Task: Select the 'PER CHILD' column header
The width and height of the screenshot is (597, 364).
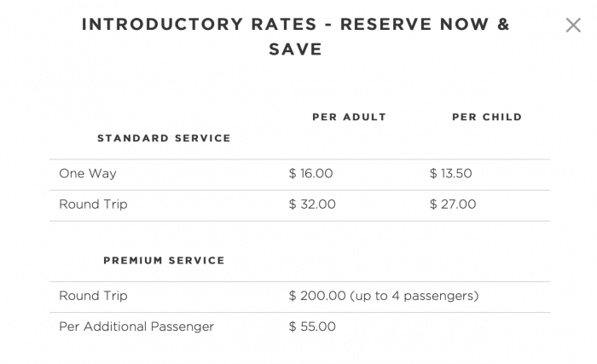Action: [x=487, y=117]
